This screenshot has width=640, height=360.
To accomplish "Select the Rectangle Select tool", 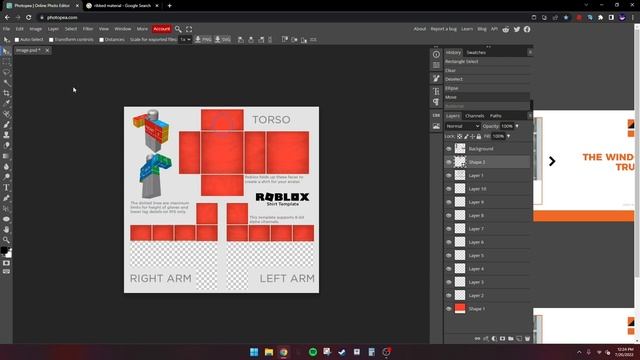I will pos(6,62).
